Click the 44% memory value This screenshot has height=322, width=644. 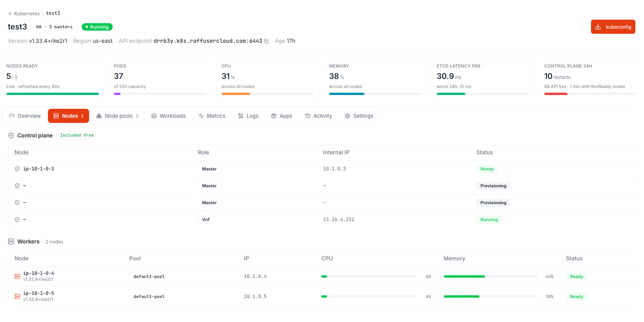[x=549, y=276]
